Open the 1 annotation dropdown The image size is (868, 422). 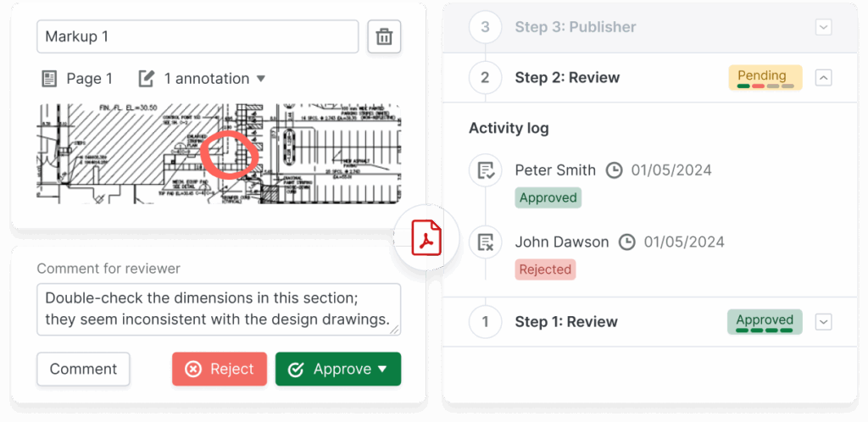(261, 79)
